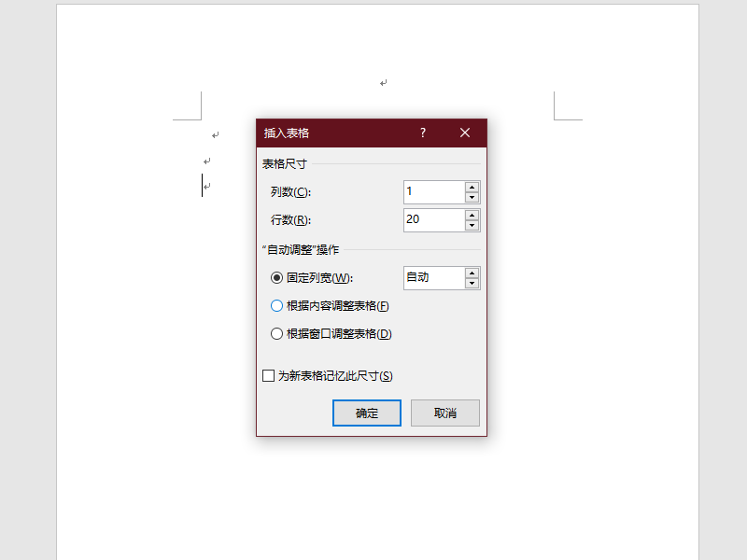Screen dimensions: 747x560
Task: Increase 列数 with the up arrow
Action: (x=472, y=188)
